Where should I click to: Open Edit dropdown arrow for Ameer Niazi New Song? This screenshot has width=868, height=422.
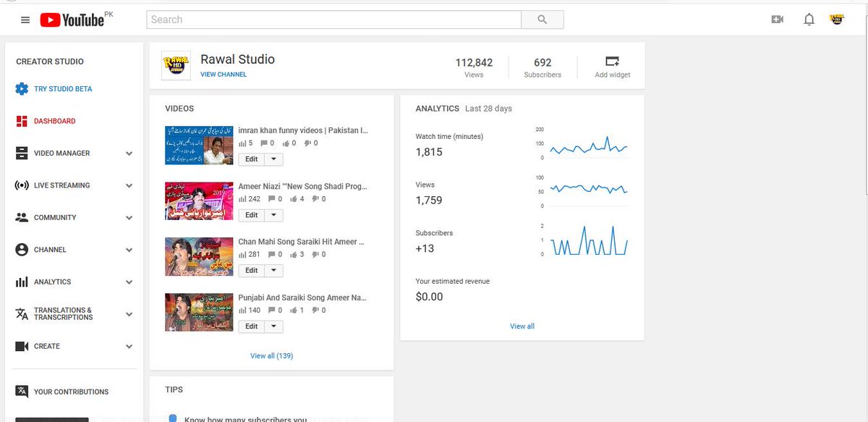273,215
